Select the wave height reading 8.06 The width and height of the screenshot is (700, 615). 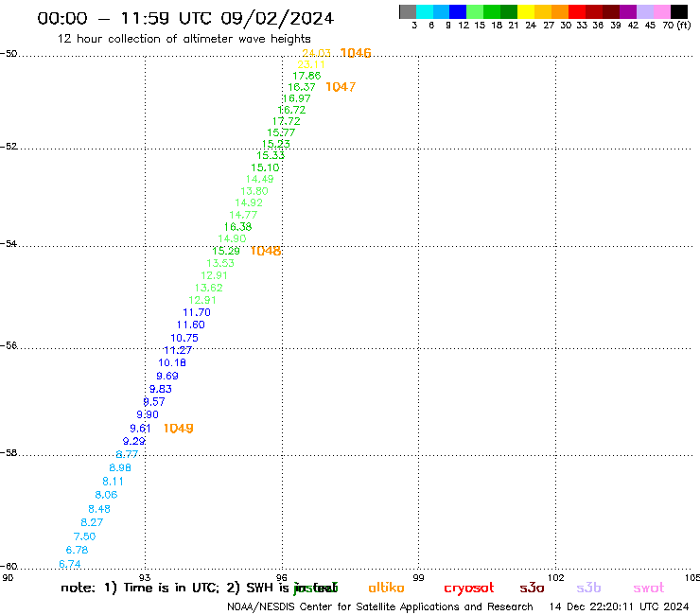(x=106, y=495)
